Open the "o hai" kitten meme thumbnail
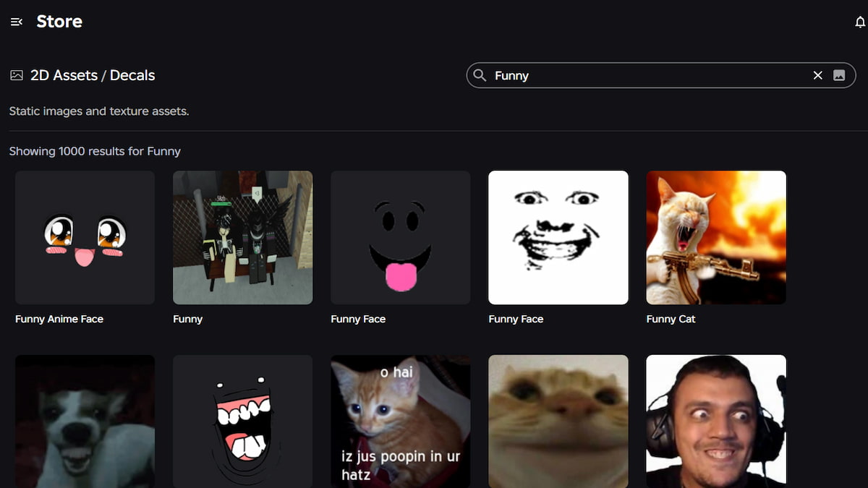Screen dimensions: 868x488 pos(400,421)
